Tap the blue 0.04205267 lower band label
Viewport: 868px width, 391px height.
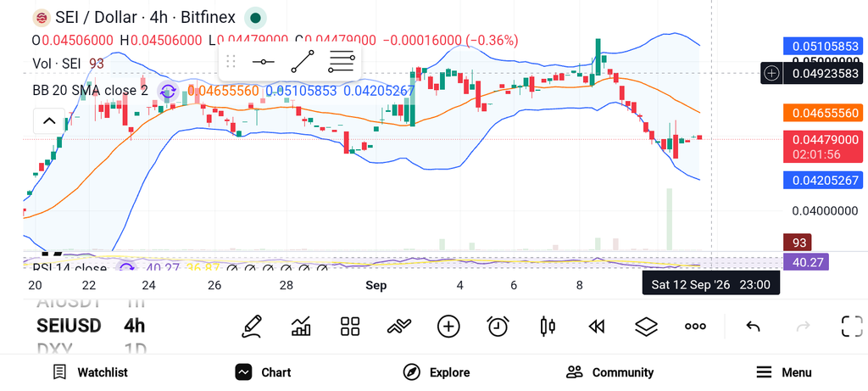[x=824, y=180]
